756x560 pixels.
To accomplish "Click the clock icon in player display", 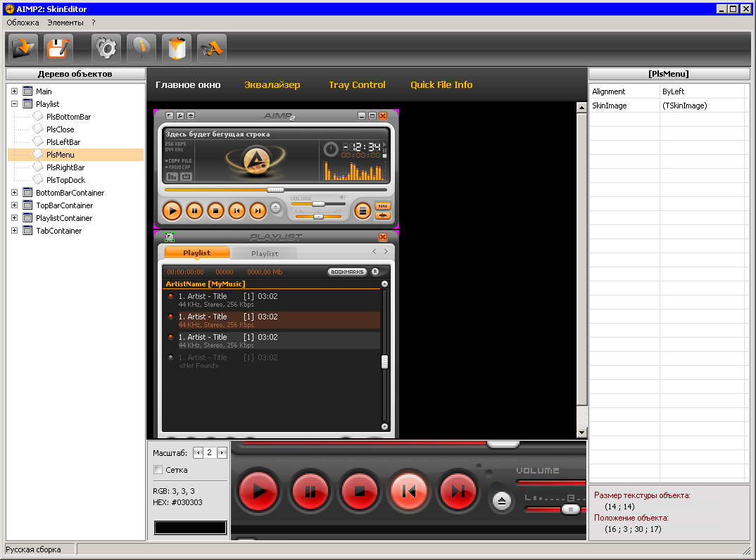I will [331, 149].
